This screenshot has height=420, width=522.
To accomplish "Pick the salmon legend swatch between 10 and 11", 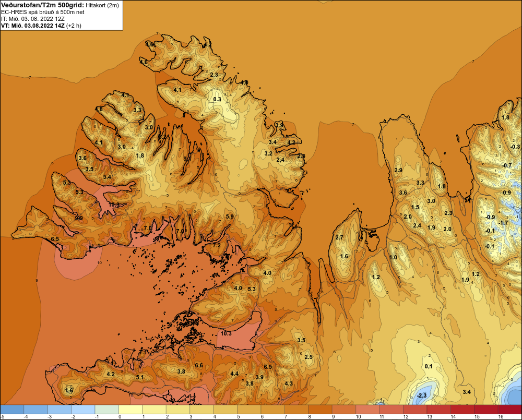I will tap(368, 409).
